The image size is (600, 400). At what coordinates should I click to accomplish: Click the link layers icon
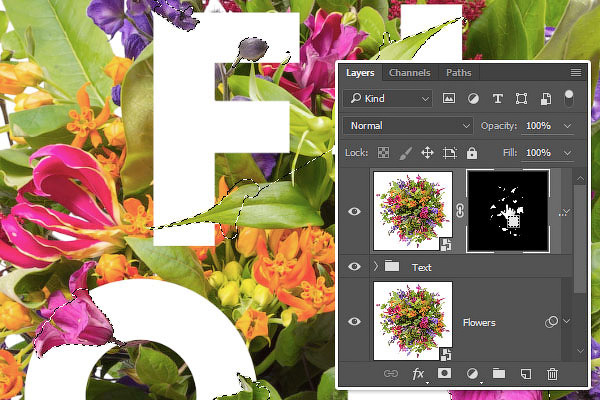(391, 374)
